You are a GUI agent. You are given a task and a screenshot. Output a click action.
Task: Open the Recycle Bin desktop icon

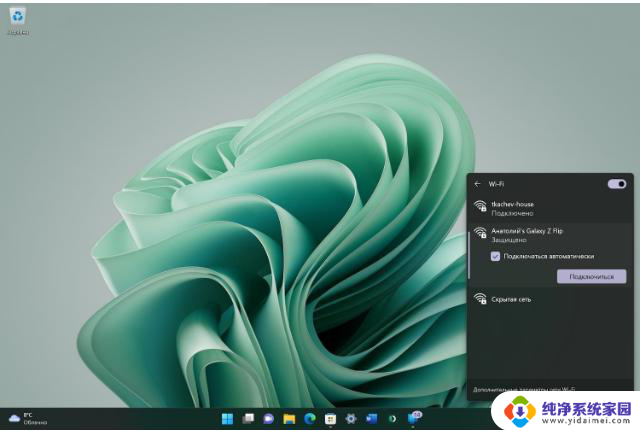[18, 20]
